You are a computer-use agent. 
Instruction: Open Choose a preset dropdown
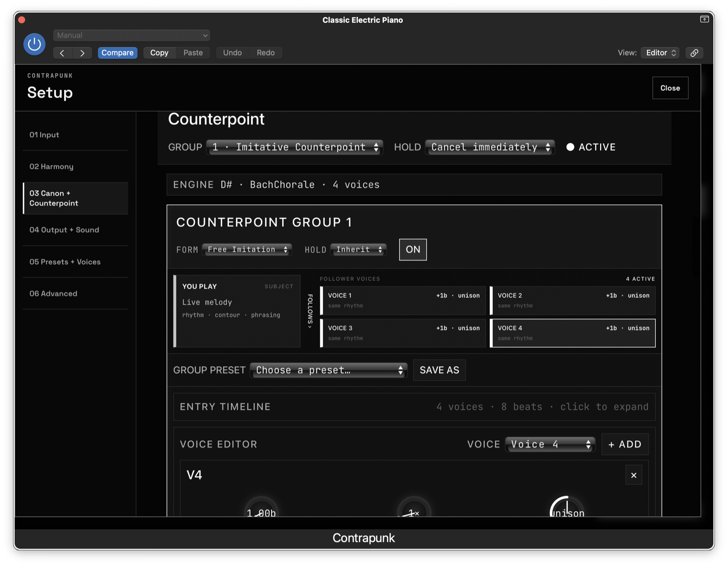pyautogui.click(x=329, y=370)
